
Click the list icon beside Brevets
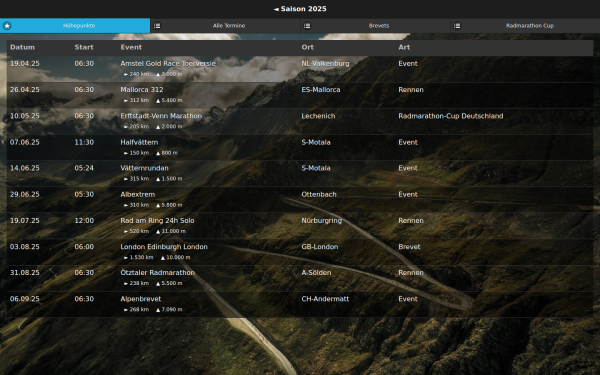[x=307, y=26]
